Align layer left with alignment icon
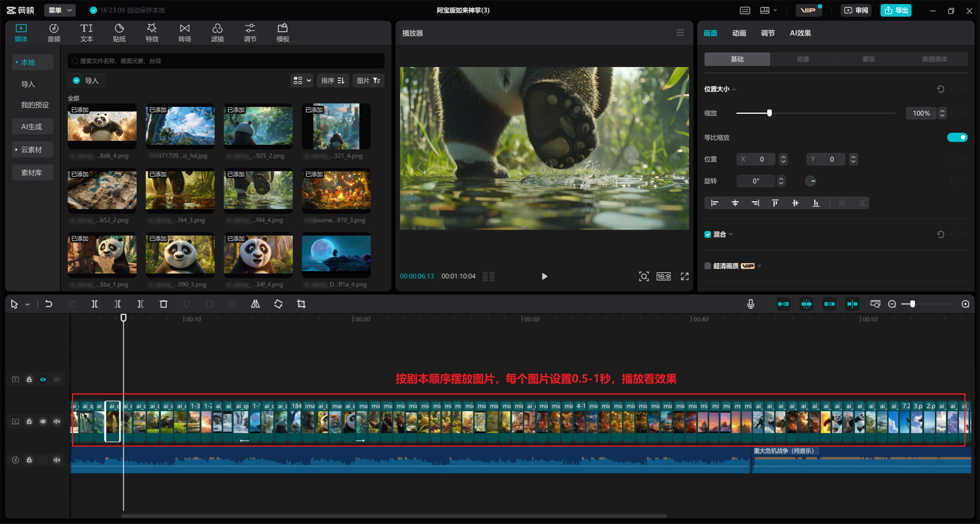The height and width of the screenshot is (524, 980). [x=715, y=203]
